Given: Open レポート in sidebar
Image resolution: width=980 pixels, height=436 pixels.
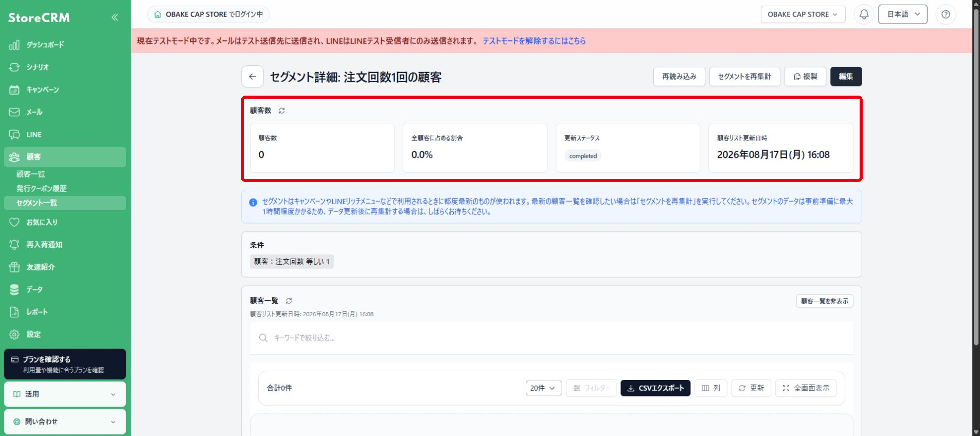Looking at the screenshot, I should click(65, 312).
